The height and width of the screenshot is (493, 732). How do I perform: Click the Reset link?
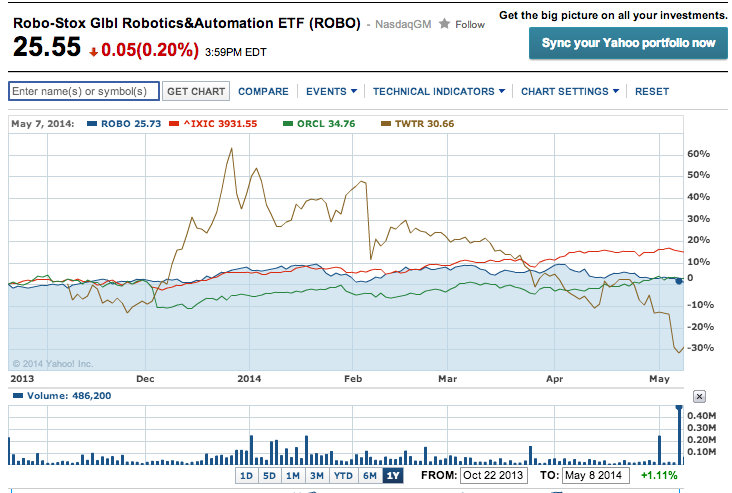(652, 92)
